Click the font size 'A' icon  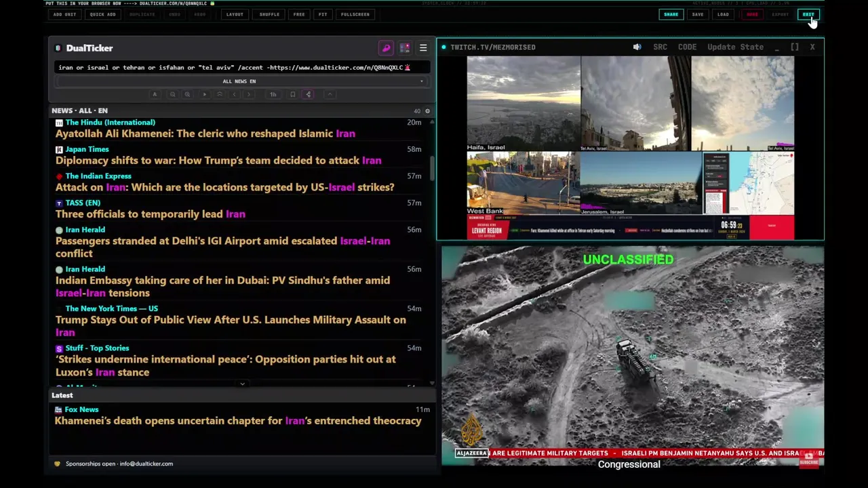point(155,94)
